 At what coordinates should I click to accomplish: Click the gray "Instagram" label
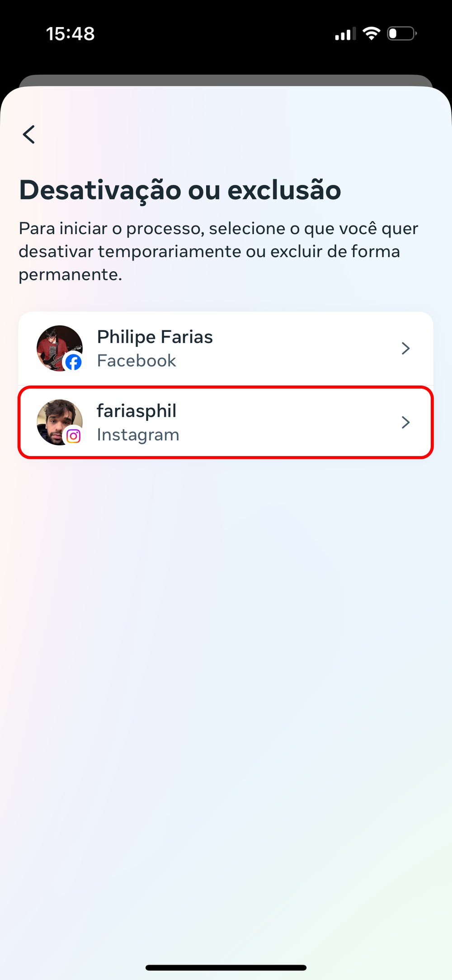click(138, 435)
